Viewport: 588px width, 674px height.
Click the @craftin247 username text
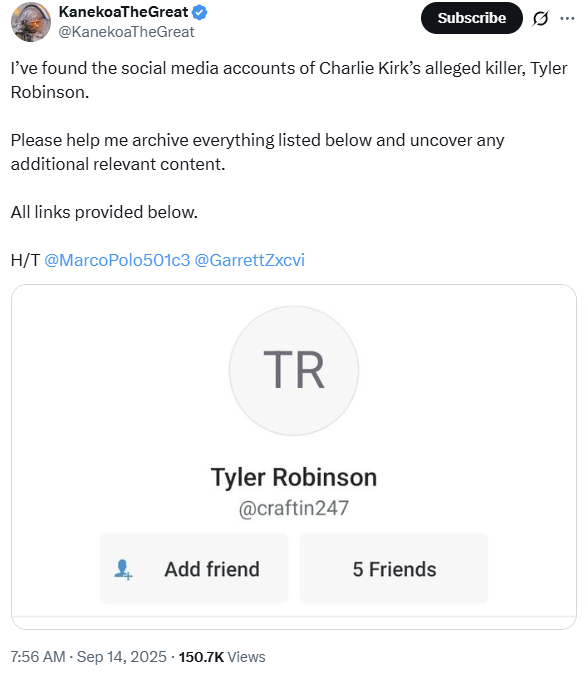(x=294, y=508)
